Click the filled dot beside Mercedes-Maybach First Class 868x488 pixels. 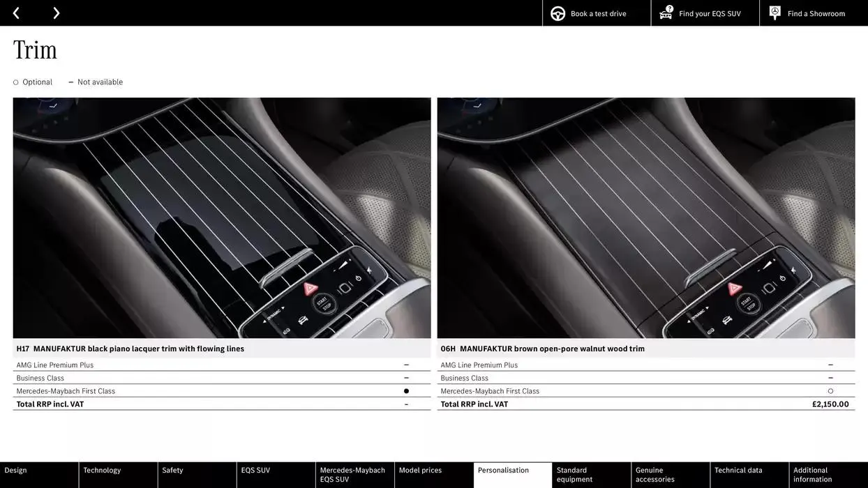pyautogui.click(x=405, y=390)
